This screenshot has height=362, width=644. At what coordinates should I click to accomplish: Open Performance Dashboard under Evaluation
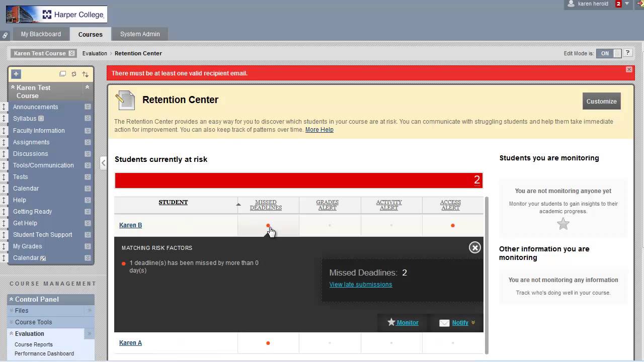coord(44,353)
